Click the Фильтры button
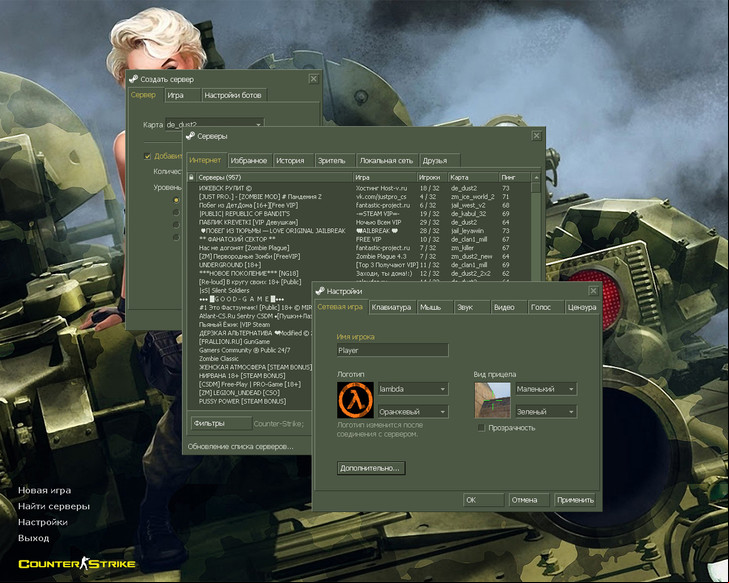 [221, 424]
